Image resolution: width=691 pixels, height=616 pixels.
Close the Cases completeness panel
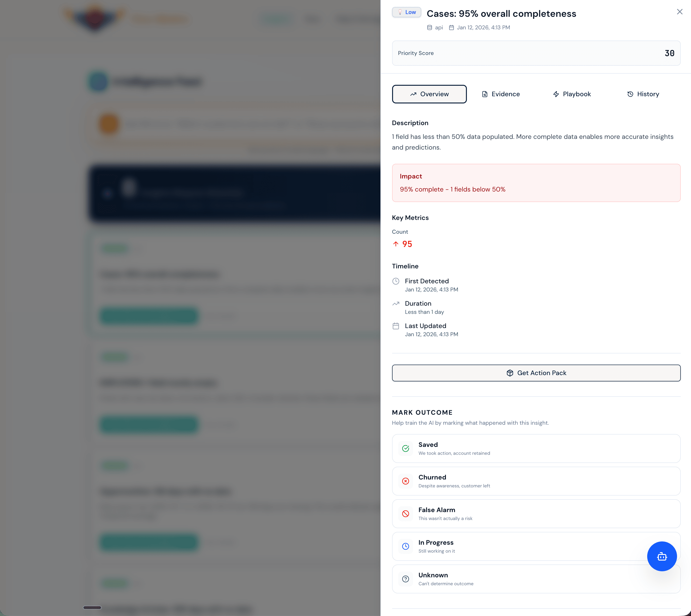680,11
